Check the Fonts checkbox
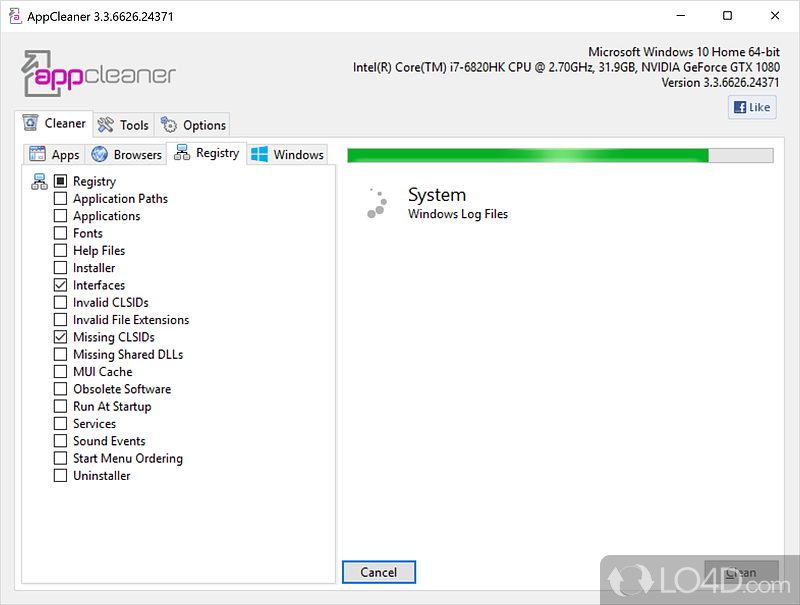 pos(60,233)
